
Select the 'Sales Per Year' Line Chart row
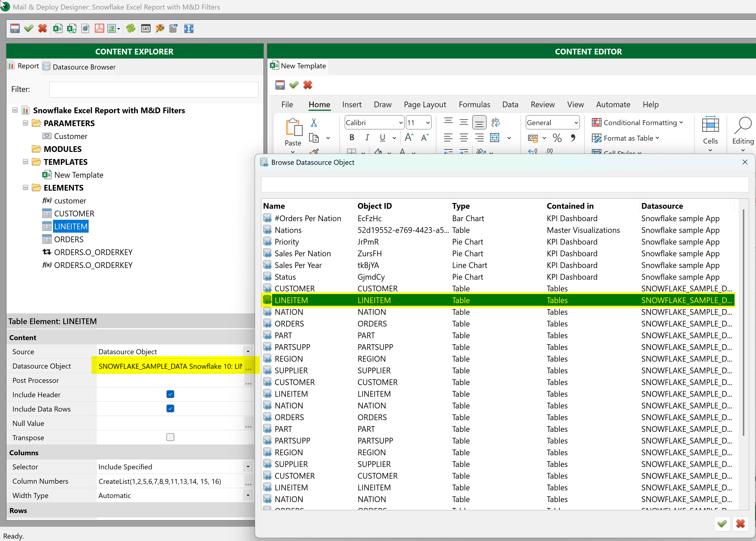[x=498, y=265]
